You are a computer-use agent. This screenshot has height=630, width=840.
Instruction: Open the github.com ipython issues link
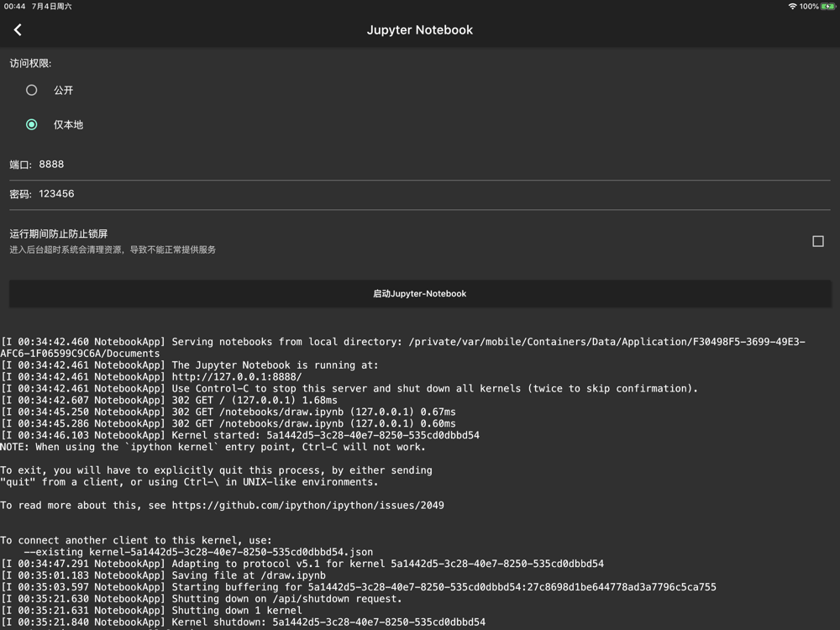click(307, 506)
